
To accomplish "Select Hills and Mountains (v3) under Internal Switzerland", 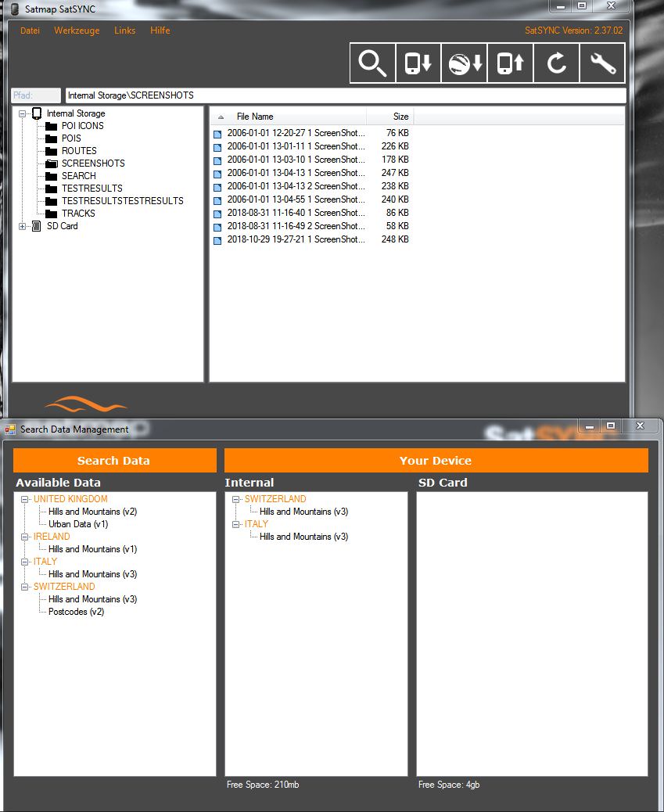I will click(x=303, y=512).
